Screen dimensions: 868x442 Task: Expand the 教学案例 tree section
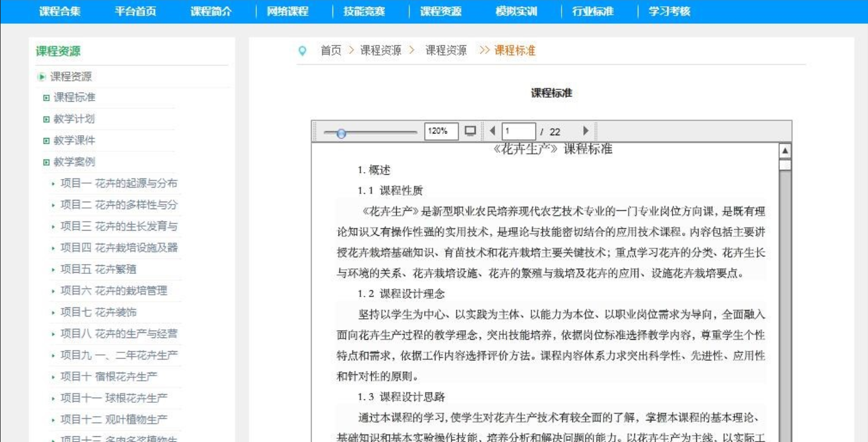(47, 162)
